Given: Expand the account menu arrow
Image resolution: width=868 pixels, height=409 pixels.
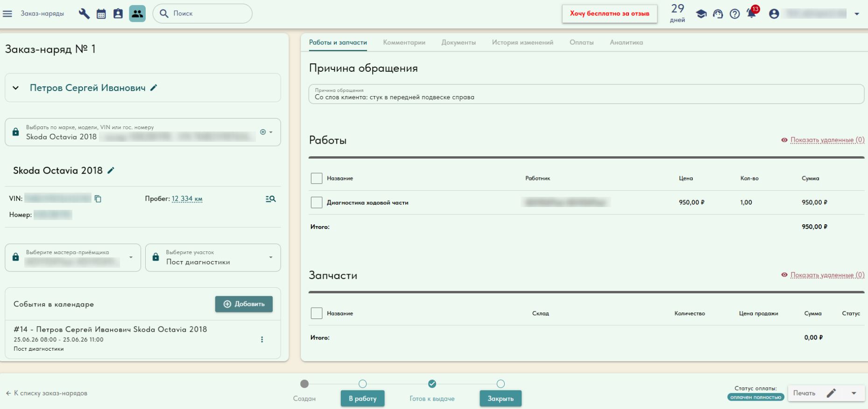Looking at the screenshot, I should (857, 14).
